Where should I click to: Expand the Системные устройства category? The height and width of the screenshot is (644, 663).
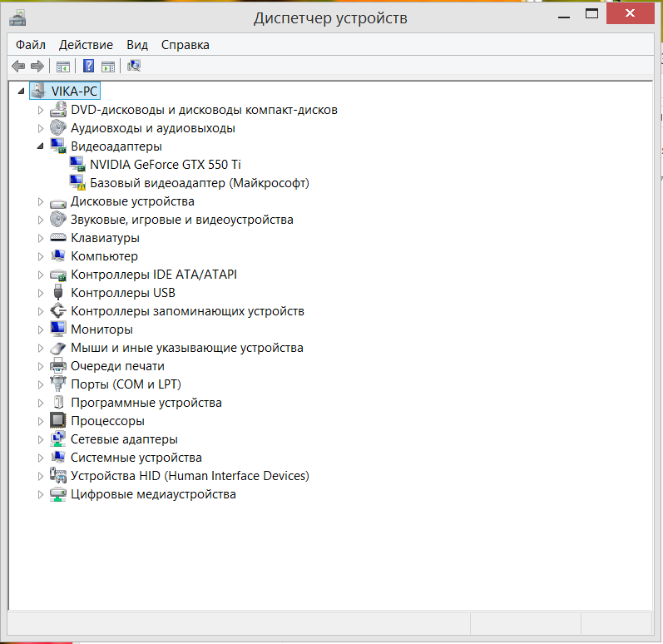[40, 458]
